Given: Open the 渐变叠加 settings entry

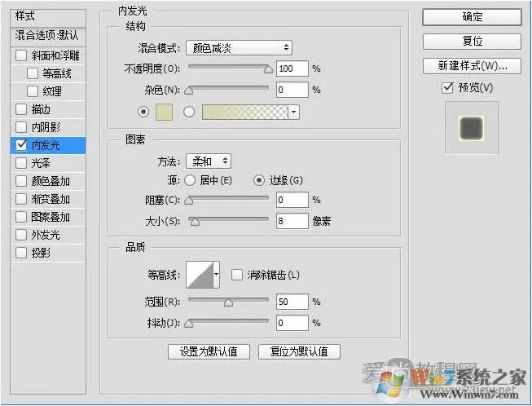Looking at the screenshot, I should [51, 199].
